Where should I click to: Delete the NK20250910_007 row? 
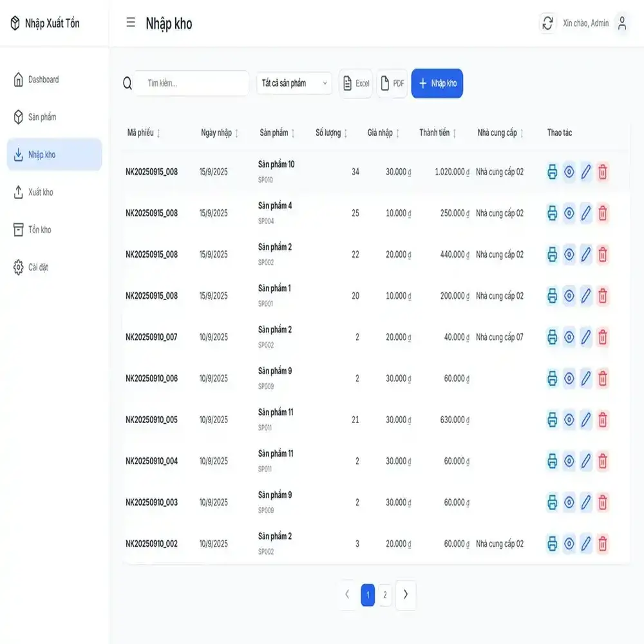click(x=603, y=337)
